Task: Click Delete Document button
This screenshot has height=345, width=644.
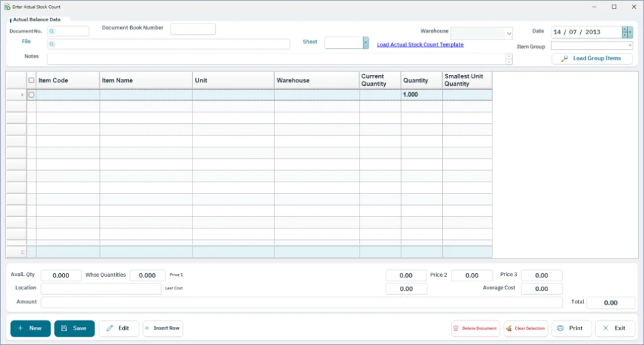Action: pyautogui.click(x=476, y=328)
